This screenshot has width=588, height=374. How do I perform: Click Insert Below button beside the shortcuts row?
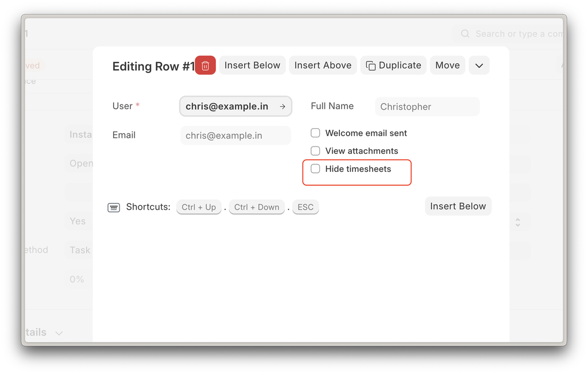(458, 206)
